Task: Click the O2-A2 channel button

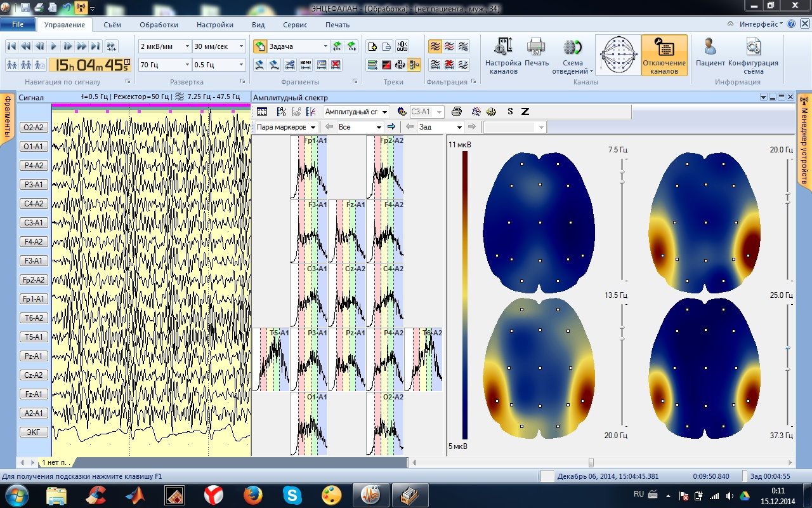Action: pos(33,127)
